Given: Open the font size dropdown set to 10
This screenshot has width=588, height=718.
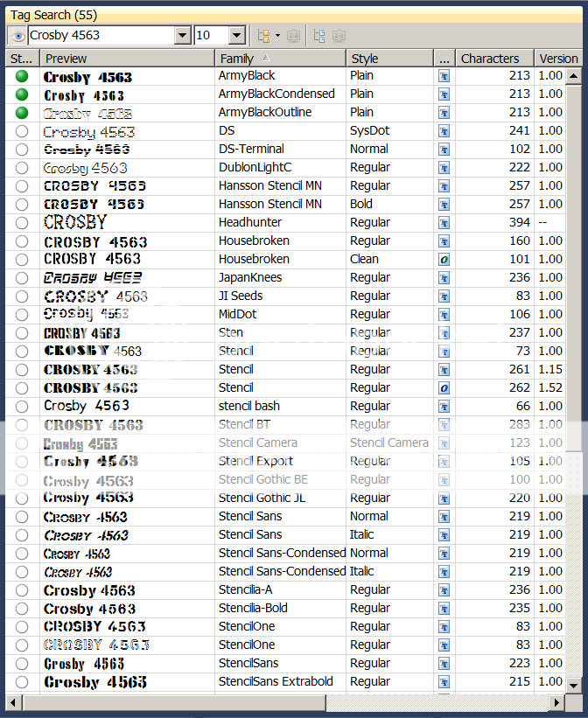Looking at the screenshot, I should pos(236,36).
